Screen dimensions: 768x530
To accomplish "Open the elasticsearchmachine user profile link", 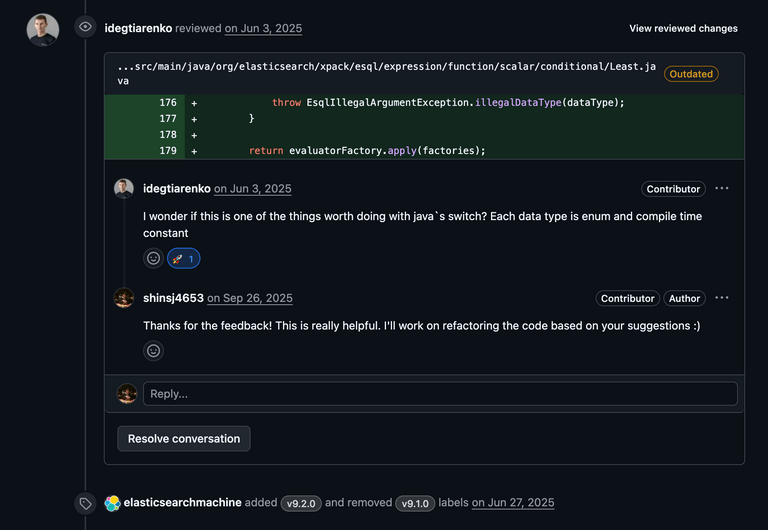I will [x=182, y=503].
